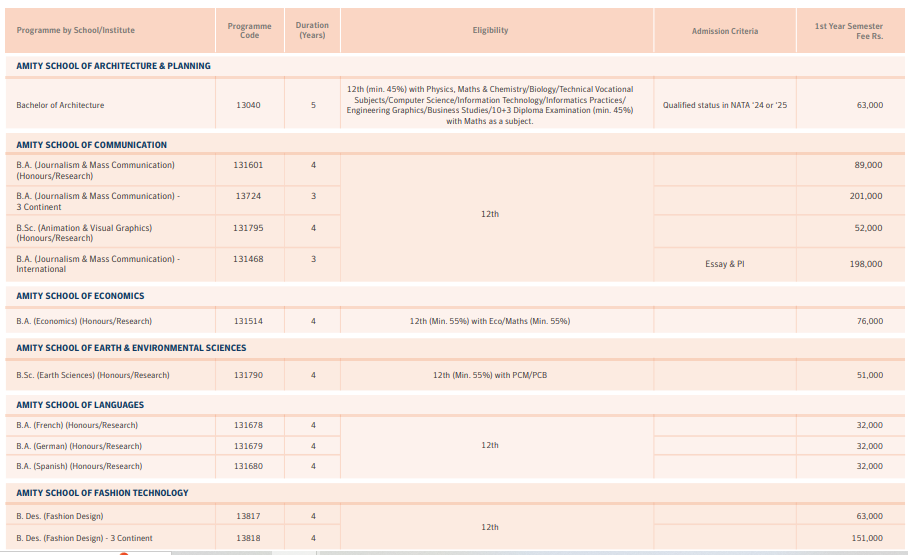Click 'B. Des. (Fashion Design) - 3 Continent'
The image size is (908, 555).
click(85, 538)
